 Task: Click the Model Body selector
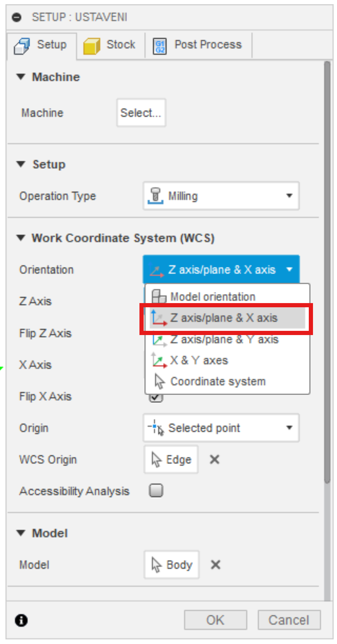coord(171,565)
